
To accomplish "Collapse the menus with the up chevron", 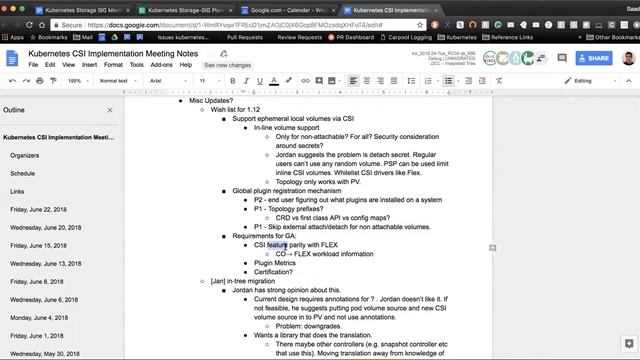I will [629, 81].
